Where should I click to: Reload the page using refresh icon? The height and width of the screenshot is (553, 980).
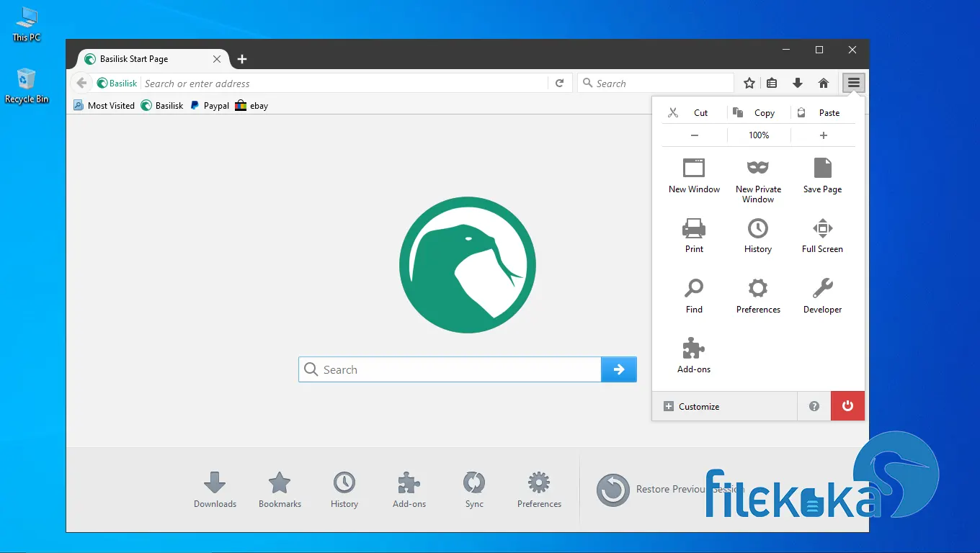(559, 84)
